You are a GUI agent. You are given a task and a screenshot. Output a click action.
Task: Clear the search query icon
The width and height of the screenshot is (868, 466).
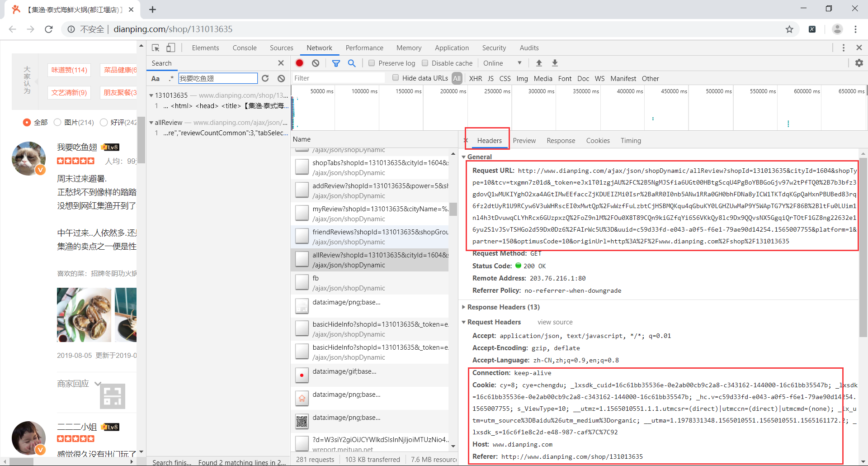[281, 78]
